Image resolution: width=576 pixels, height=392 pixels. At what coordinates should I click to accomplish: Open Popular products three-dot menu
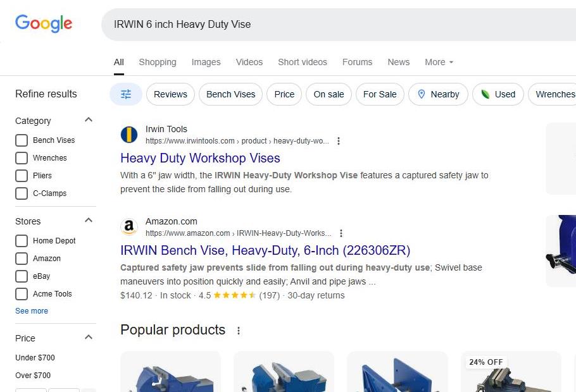(x=239, y=331)
